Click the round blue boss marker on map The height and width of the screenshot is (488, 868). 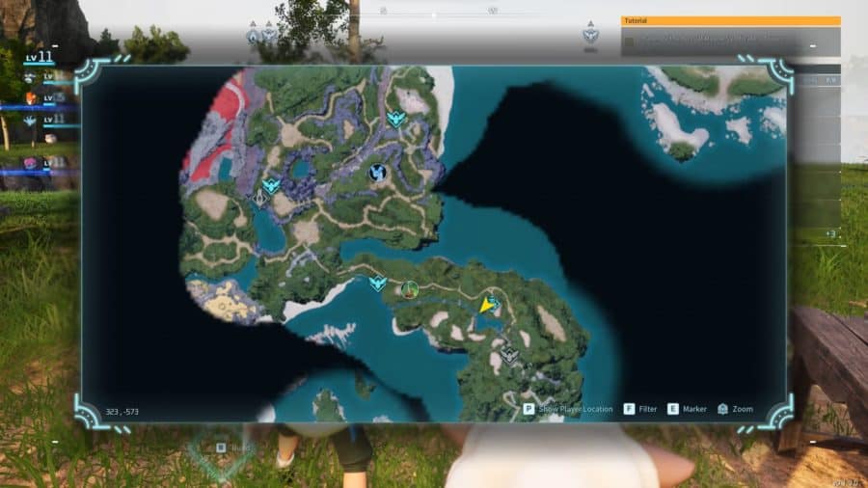coord(377,173)
